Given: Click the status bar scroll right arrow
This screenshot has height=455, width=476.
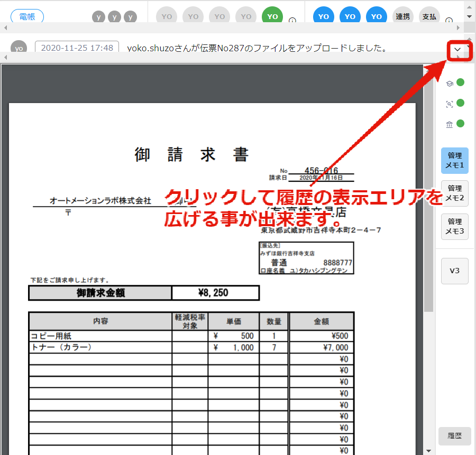Looking at the screenshot, I should pos(458,28).
